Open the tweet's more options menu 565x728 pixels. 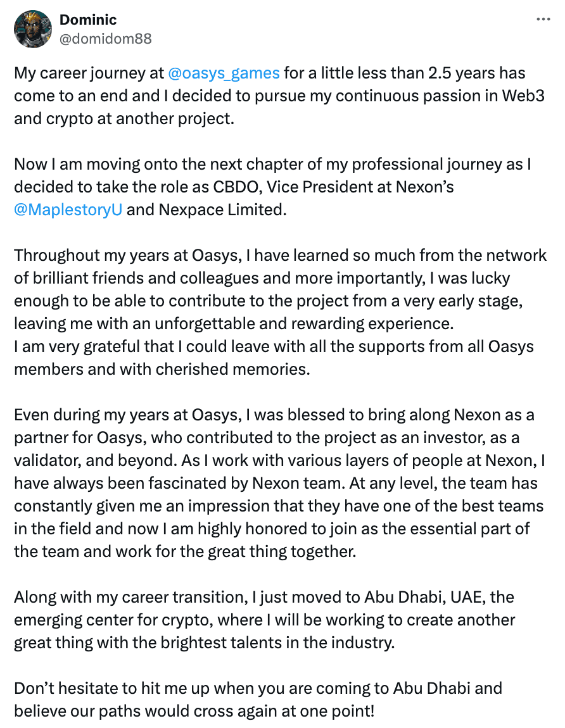click(x=543, y=20)
